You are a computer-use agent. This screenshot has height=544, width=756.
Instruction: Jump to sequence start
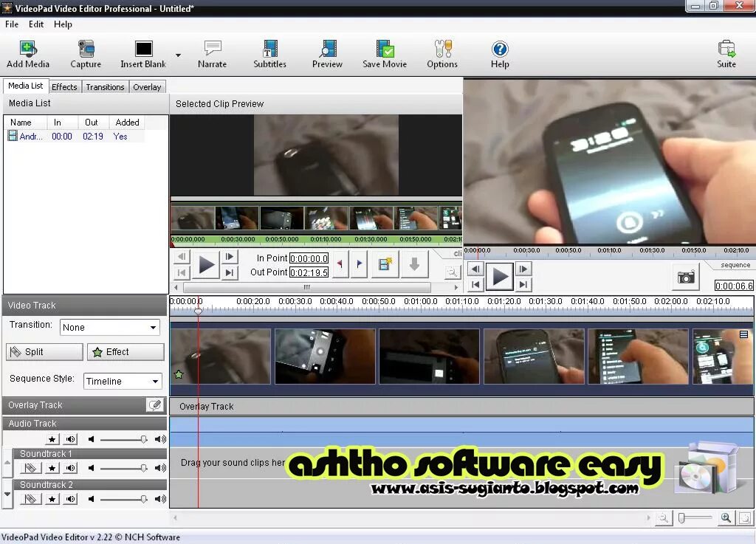[475, 284]
